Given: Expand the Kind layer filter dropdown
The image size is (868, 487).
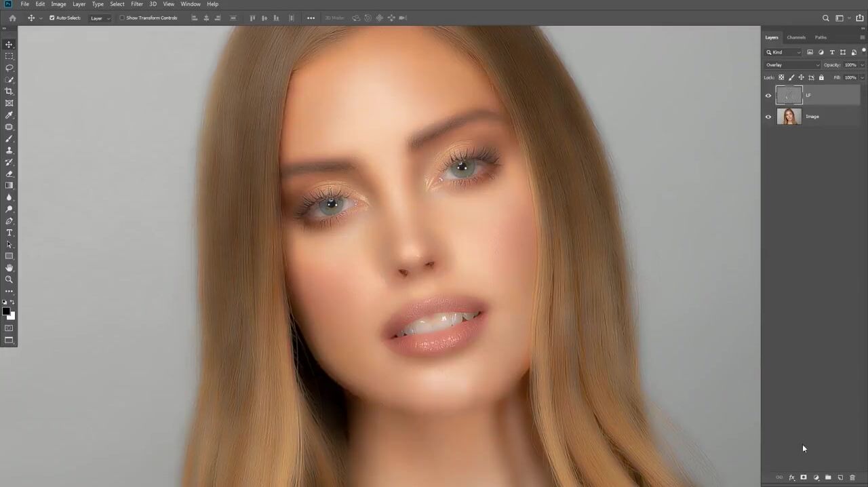Looking at the screenshot, I should [785, 52].
